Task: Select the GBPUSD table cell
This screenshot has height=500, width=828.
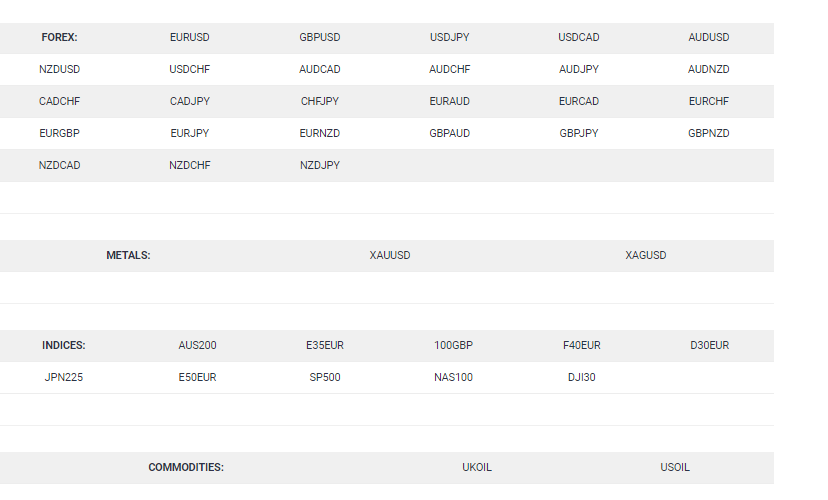Action: tap(319, 37)
